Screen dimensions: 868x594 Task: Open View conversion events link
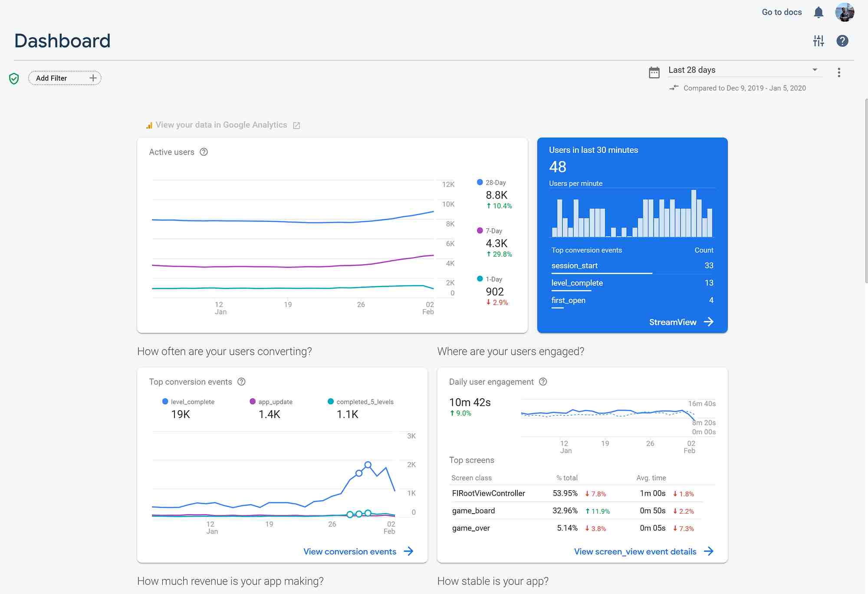click(x=349, y=551)
